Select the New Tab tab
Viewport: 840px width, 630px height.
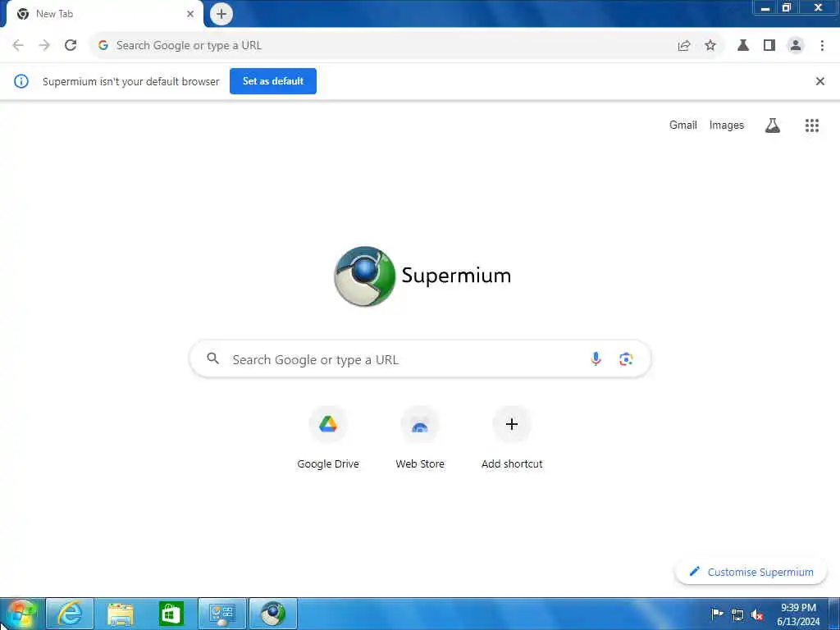104,14
